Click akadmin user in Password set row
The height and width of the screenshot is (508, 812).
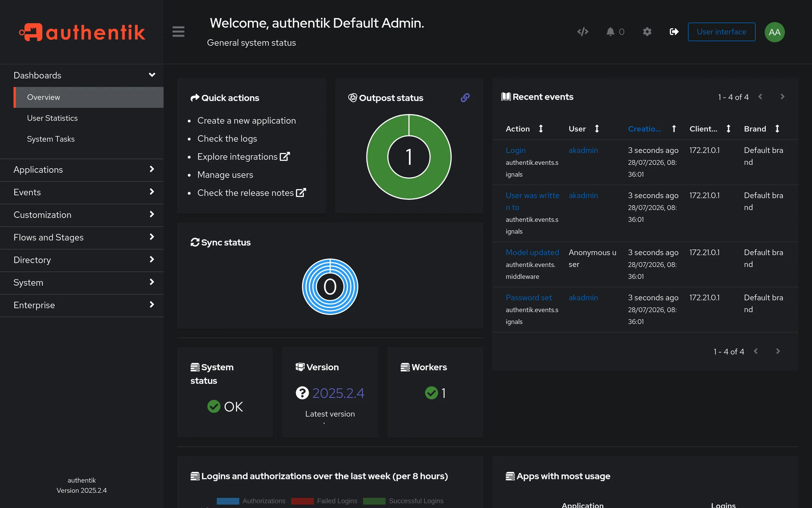[583, 298]
